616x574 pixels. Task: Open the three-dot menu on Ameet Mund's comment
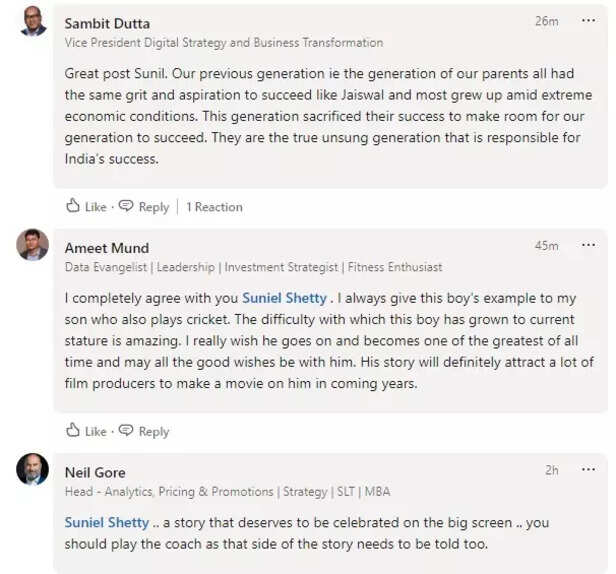pyautogui.click(x=588, y=245)
